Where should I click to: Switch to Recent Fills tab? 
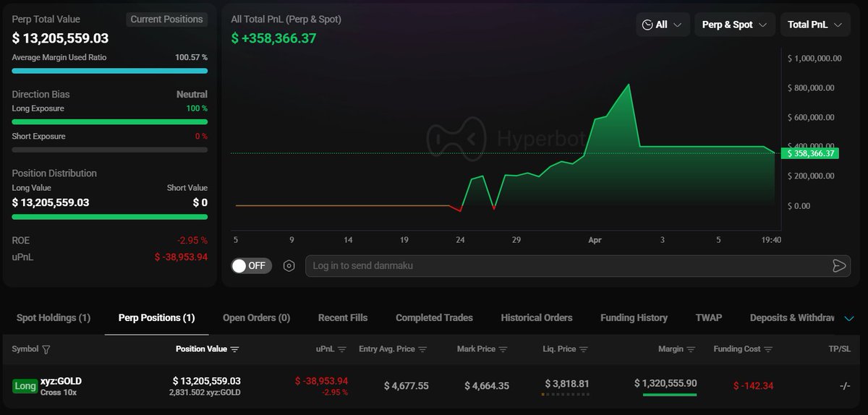tap(343, 317)
